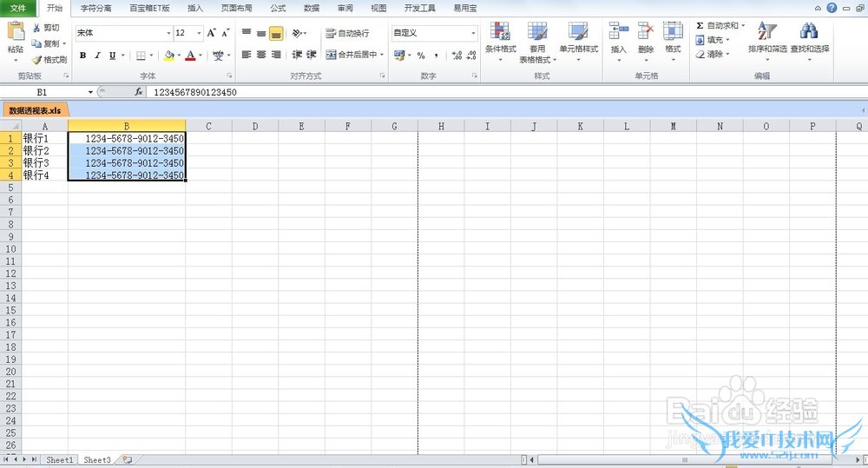Apply the yellow fill color bucket
Viewport: 868px width, 468px height.
pos(169,56)
